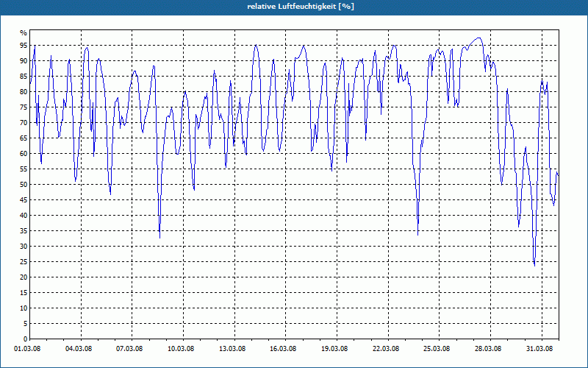The height and width of the screenshot is (368, 588).
Task: Click the 90 value on the y-axis
Action: point(24,61)
